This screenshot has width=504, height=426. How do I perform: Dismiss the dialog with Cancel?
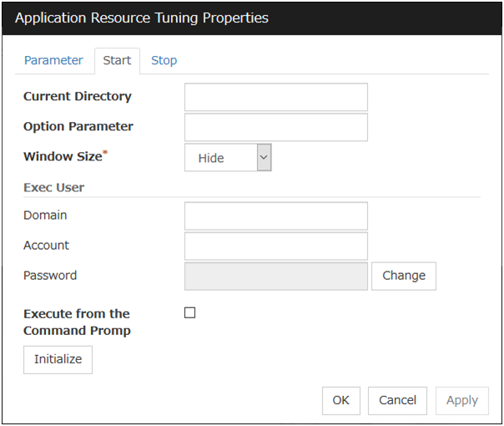tap(397, 400)
